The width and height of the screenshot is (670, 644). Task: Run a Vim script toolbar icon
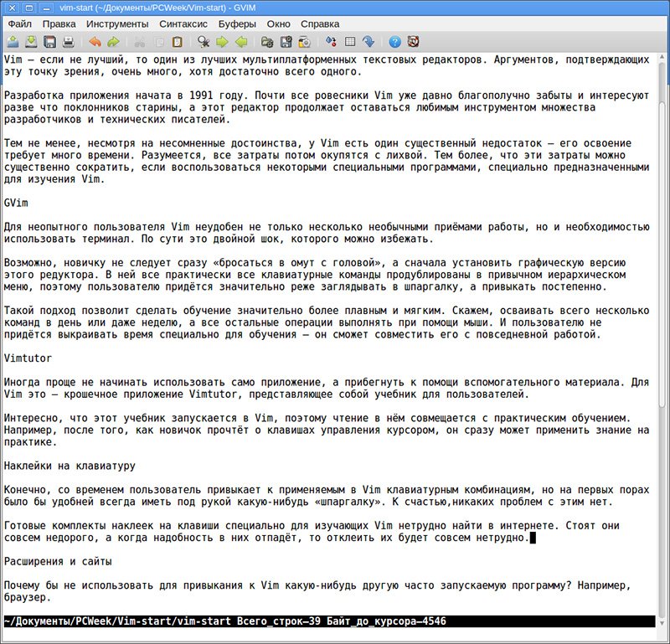pos(304,42)
